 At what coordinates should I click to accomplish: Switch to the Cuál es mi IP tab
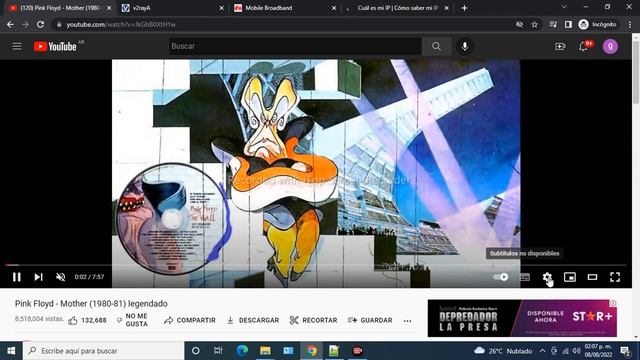398,8
